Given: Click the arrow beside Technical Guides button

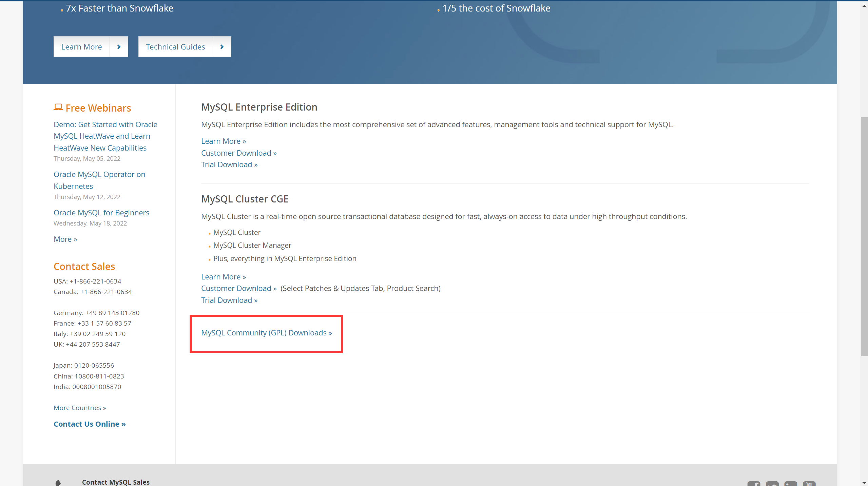Looking at the screenshot, I should [x=222, y=47].
